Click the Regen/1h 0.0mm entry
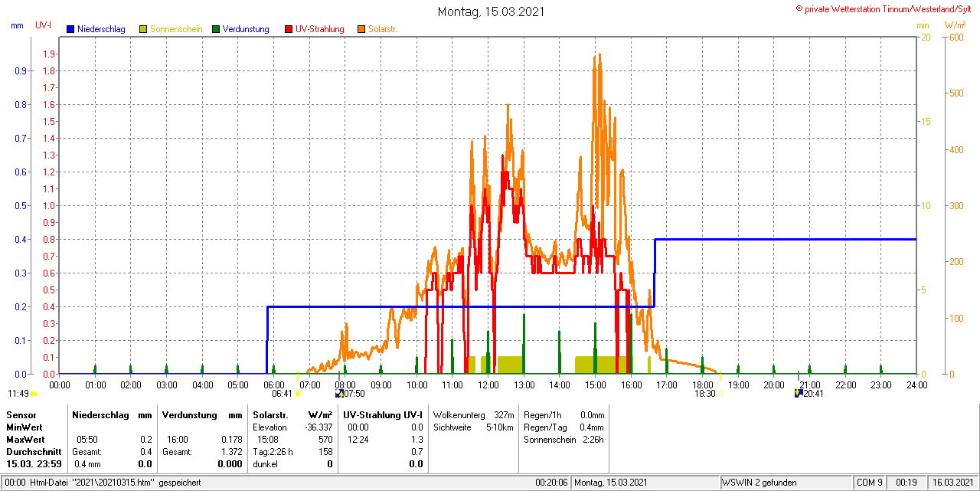 click(x=563, y=414)
